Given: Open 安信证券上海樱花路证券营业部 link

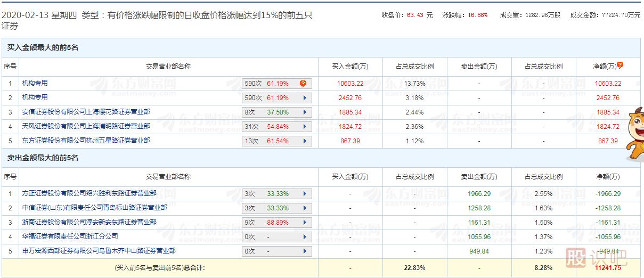Looking at the screenshot, I should (x=86, y=112).
